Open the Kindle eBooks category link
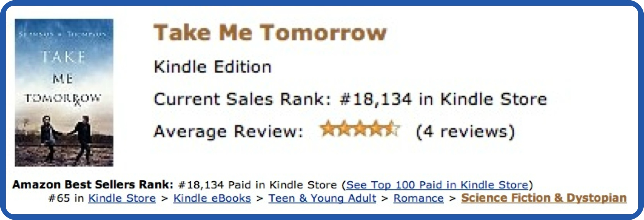The image size is (644, 220). (212, 198)
